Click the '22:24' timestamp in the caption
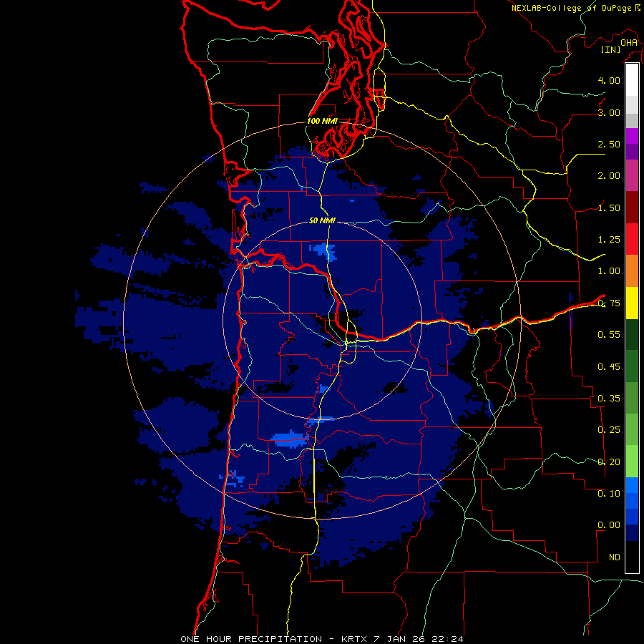This screenshot has height=644, width=644. point(449,639)
